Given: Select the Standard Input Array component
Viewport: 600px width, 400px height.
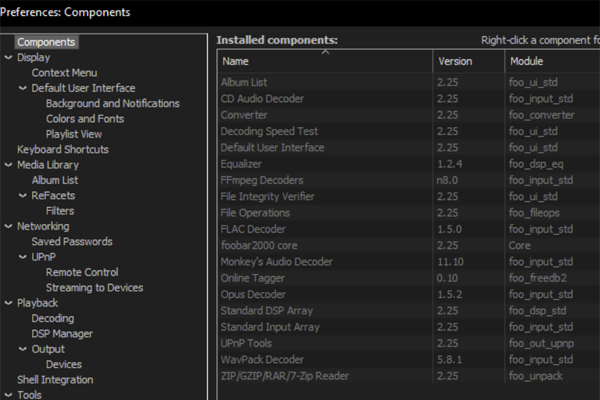Looking at the screenshot, I should [409, 327].
